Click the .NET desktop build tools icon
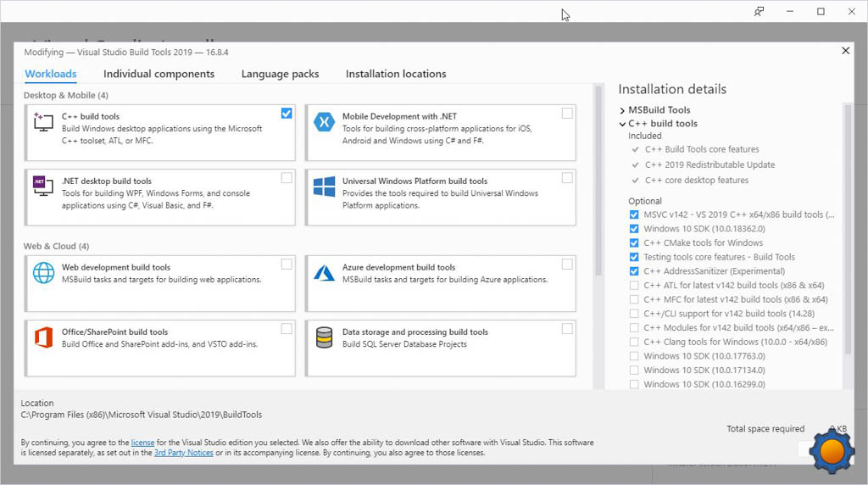The width and height of the screenshot is (868, 485). click(43, 187)
